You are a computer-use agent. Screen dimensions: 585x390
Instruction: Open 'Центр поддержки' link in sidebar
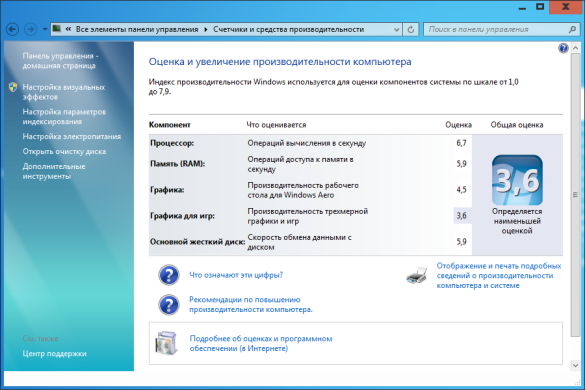point(54,353)
